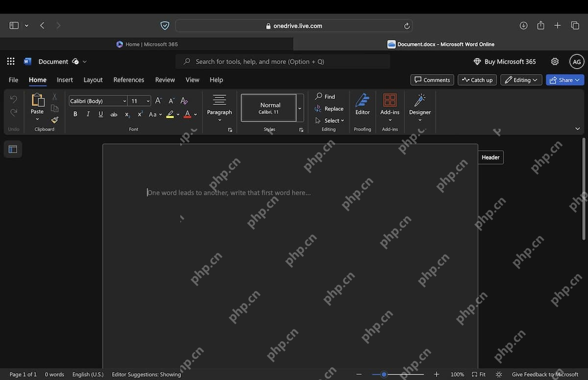588x380 pixels.
Task: Toggle bold formatting
Action: click(x=75, y=114)
